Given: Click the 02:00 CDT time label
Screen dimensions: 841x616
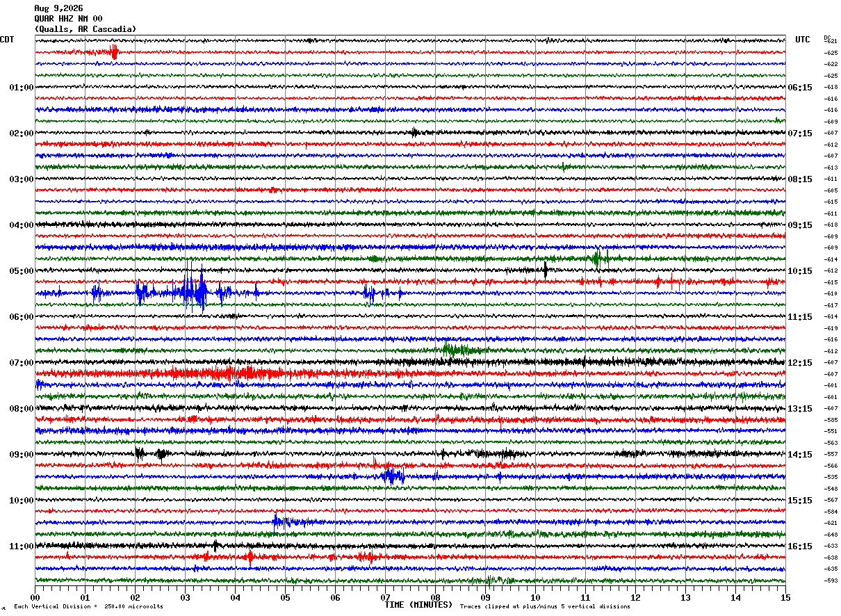Looking at the screenshot, I should tap(21, 133).
